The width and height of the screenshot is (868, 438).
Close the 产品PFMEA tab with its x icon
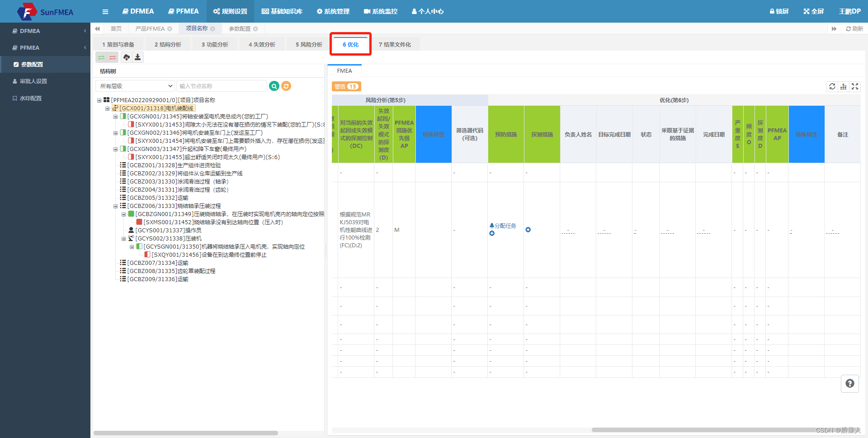click(170, 29)
